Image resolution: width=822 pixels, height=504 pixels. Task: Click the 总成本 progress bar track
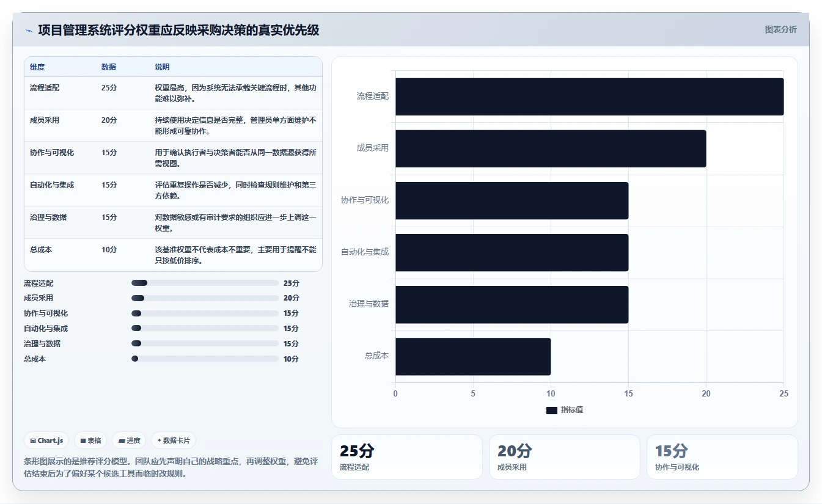tap(205, 359)
